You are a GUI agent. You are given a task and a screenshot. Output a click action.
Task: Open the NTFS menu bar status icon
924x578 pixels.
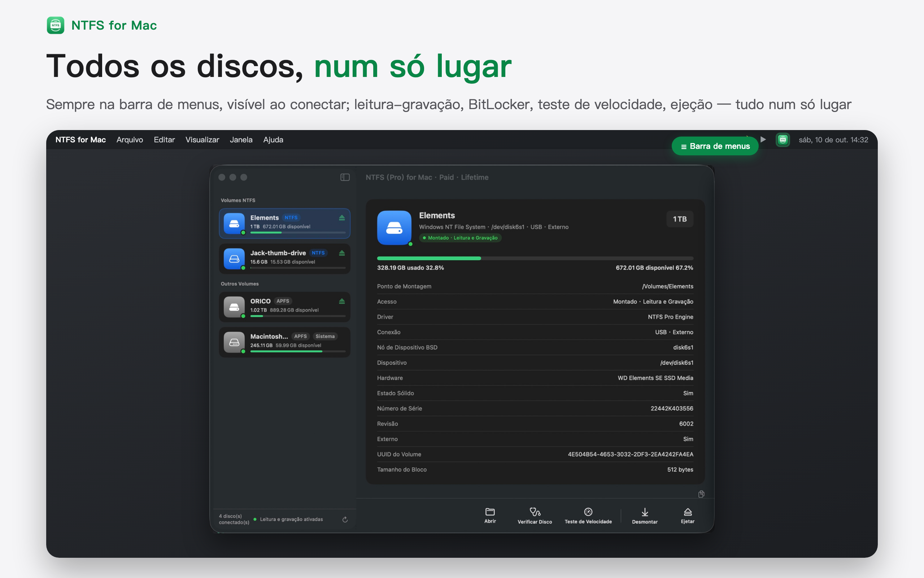pos(783,139)
